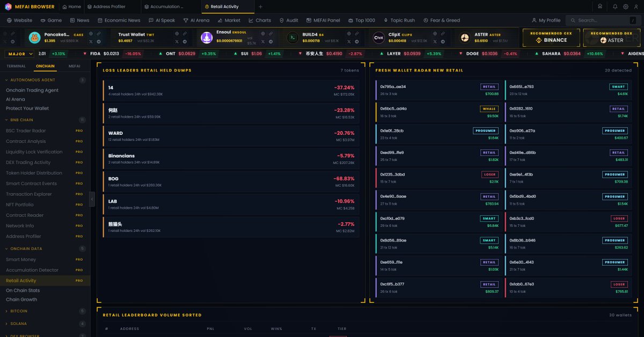Viewport: 644px width, 337px height.
Task: Open ClipX X (Twitter) icon
Action: (435, 41)
